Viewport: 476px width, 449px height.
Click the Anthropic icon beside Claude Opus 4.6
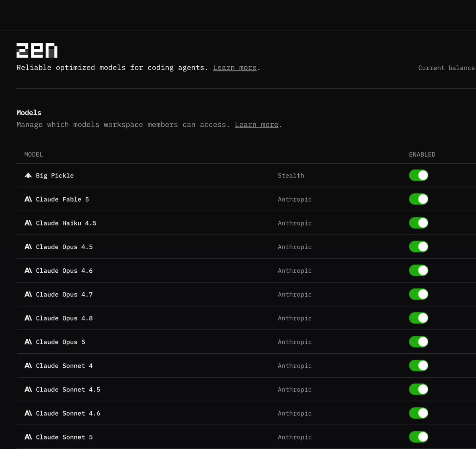coord(28,271)
